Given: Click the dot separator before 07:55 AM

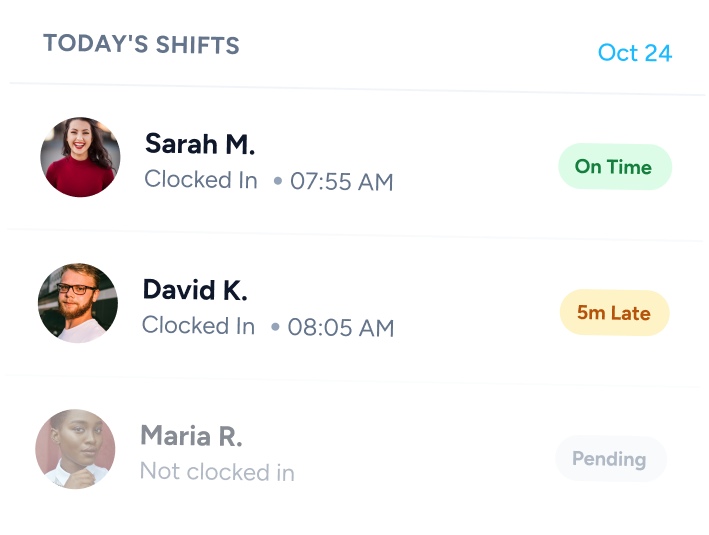Looking at the screenshot, I should point(278,181).
